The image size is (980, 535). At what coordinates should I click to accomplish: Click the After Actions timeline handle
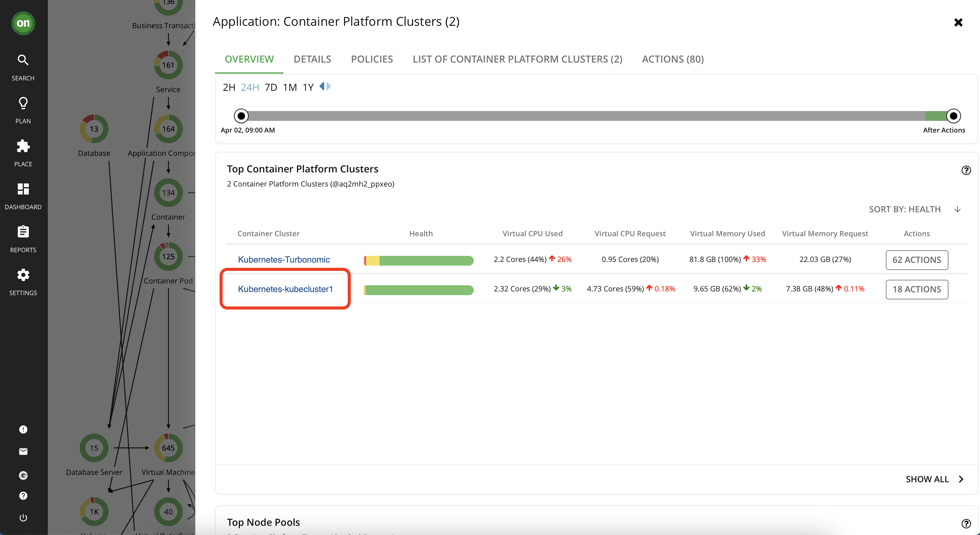click(953, 116)
